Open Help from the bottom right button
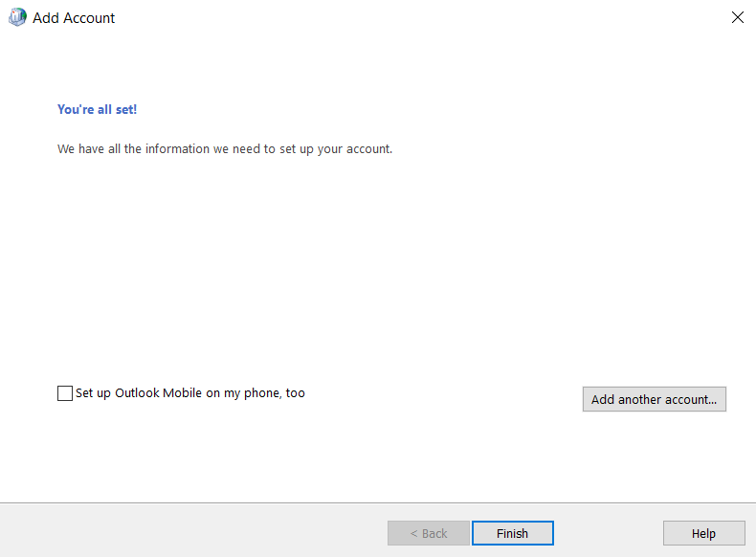 pyautogui.click(x=703, y=533)
